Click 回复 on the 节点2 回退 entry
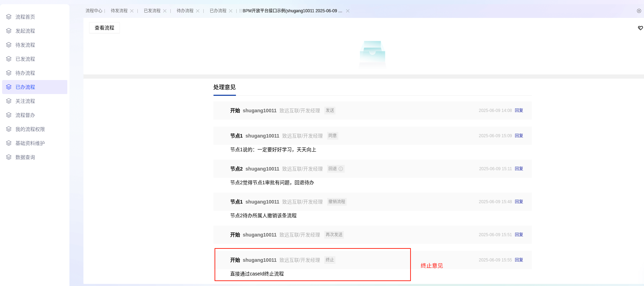 point(519,169)
